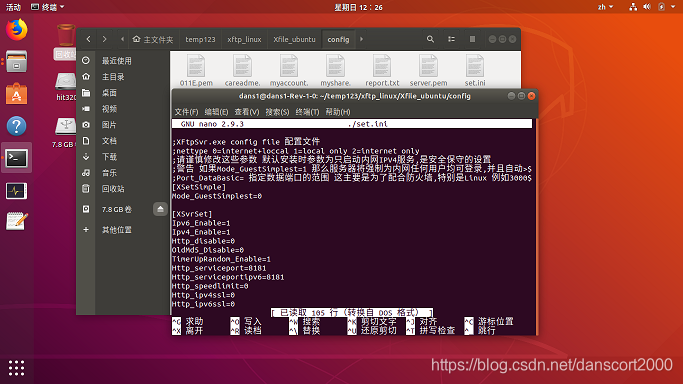Open the terminal 编辑(E) menu
This screenshot has height=384, width=683.
(x=216, y=112)
